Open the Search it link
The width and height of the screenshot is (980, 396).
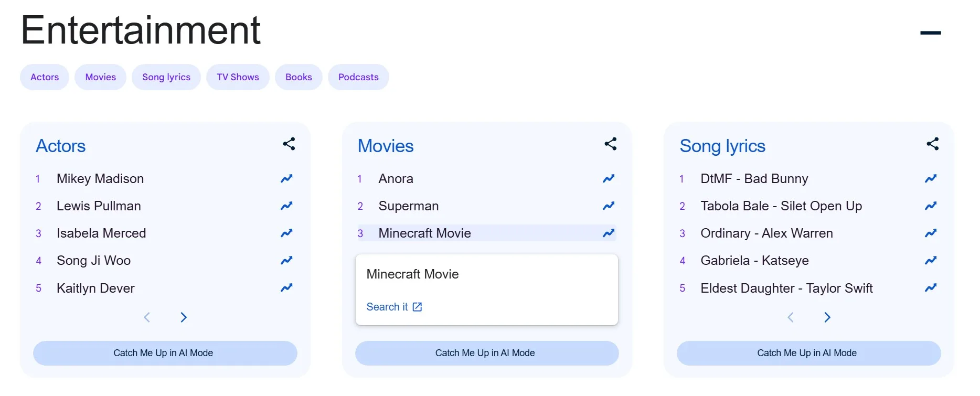point(394,307)
